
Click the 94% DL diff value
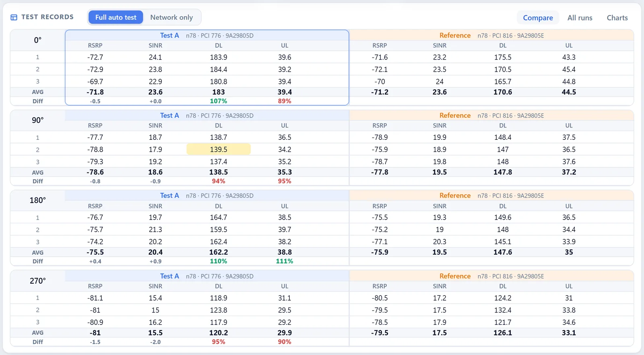pyautogui.click(x=219, y=181)
